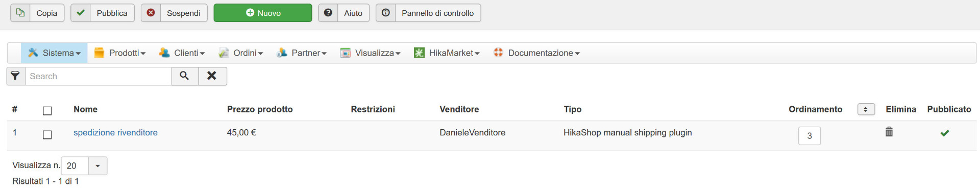Open the Visualizza n. 20 dropdown
The image size is (980, 191).
click(84, 166)
